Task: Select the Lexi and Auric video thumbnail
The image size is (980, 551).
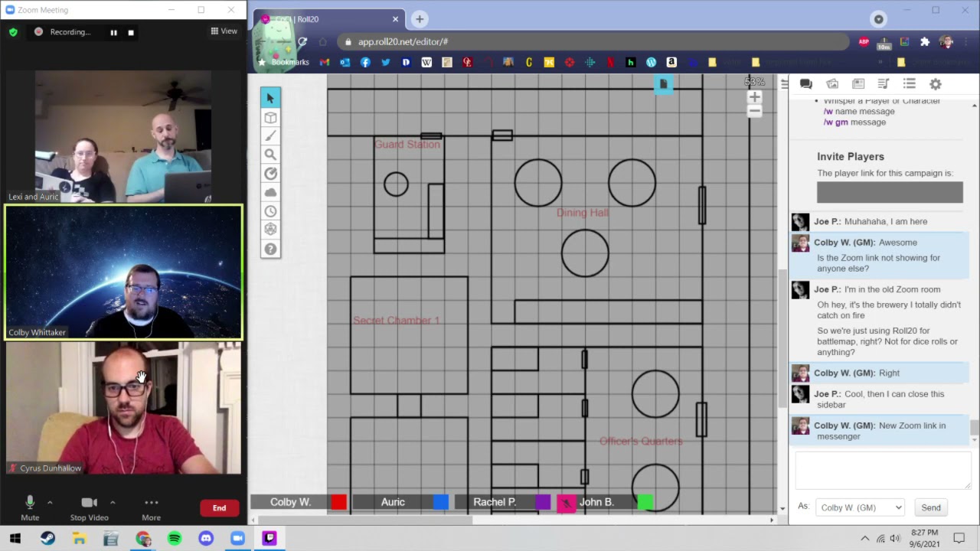Action: coord(123,136)
